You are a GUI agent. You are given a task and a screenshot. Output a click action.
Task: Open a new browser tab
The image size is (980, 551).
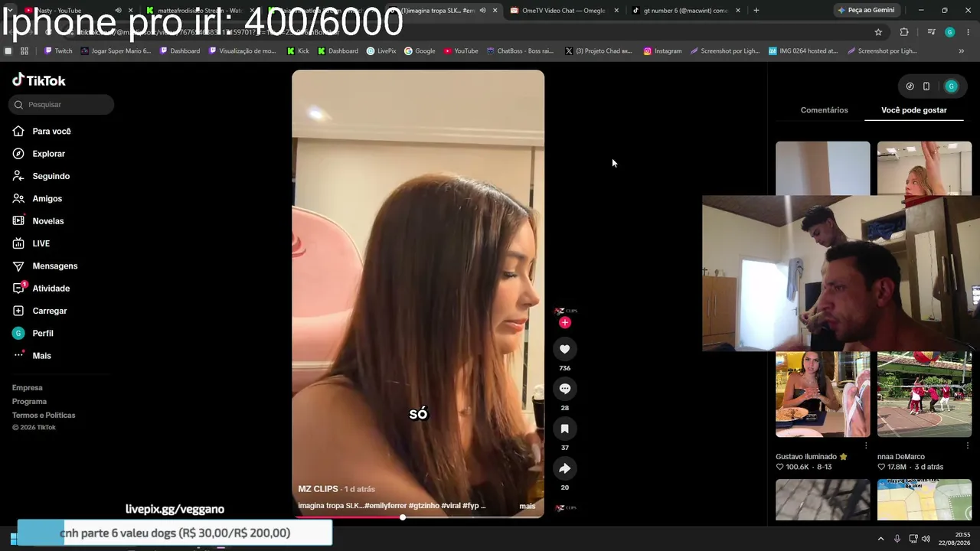[x=756, y=11]
